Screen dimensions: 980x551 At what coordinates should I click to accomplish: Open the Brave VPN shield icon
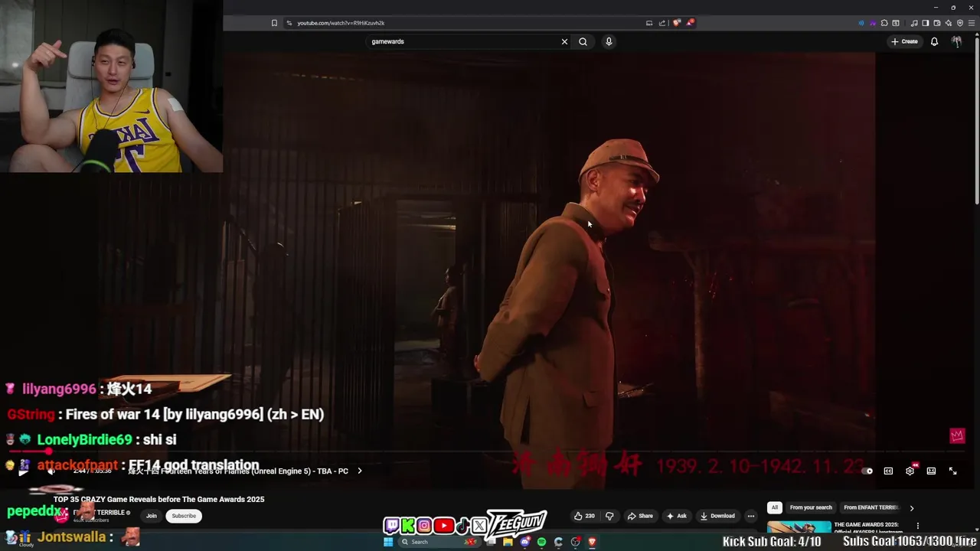tap(960, 23)
